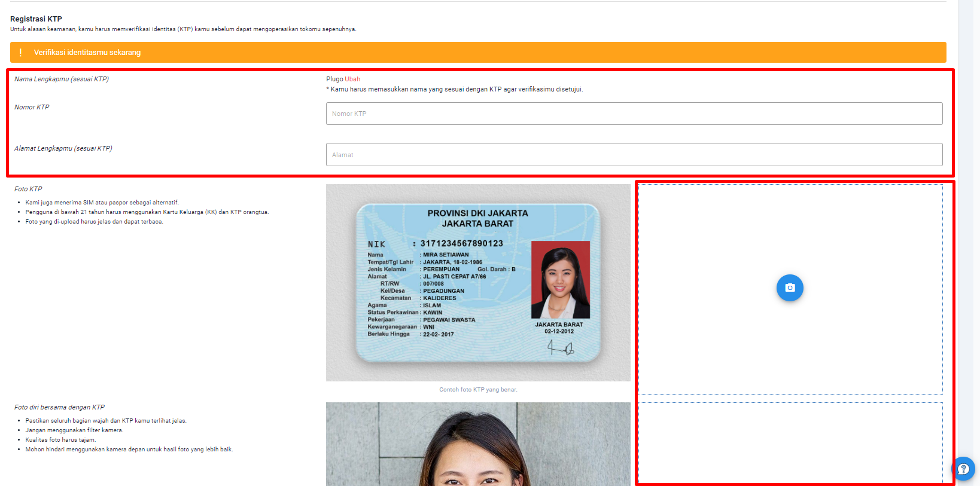The width and height of the screenshot is (980, 486).
Task: Click the bullet about SIM atau paspor alternatif
Action: point(102,203)
